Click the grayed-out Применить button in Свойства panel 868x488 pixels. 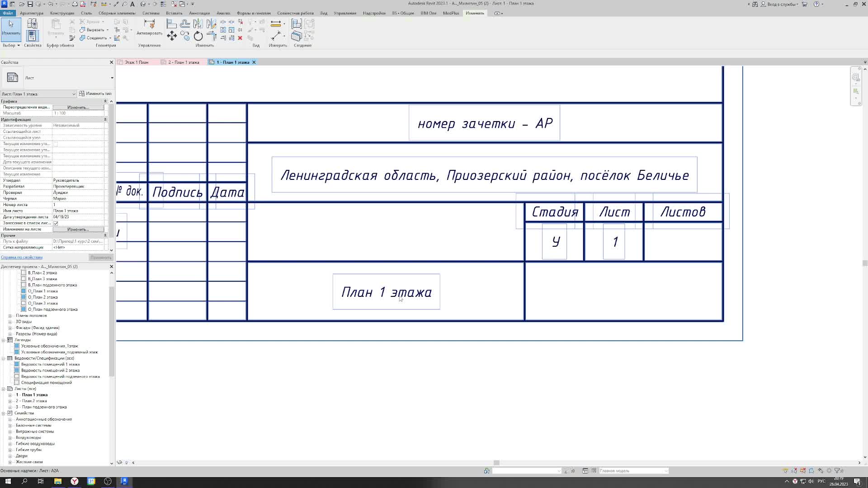(x=101, y=258)
